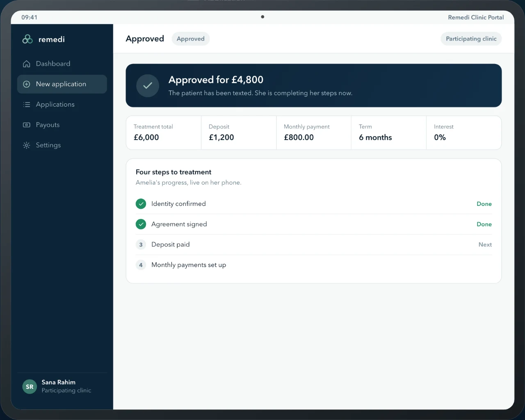This screenshot has height=420, width=525.
Task: Click the Deposit paid step label
Action: click(x=171, y=244)
